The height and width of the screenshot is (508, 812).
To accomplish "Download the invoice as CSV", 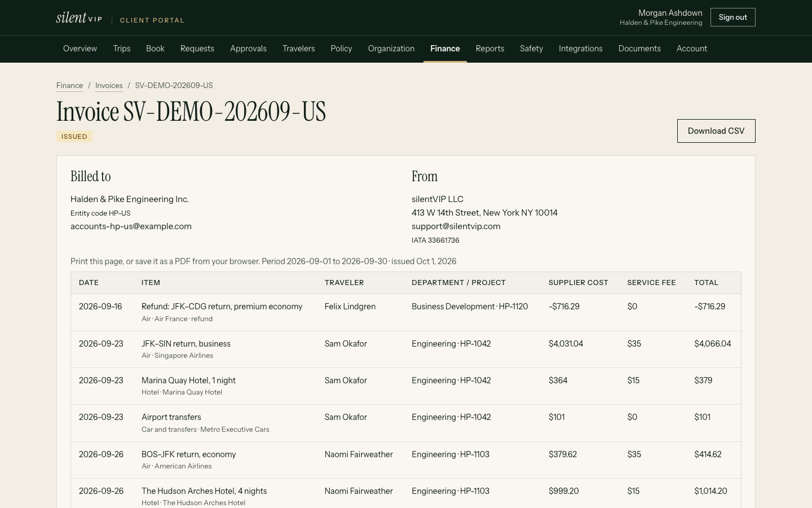I will click(x=716, y=131).
